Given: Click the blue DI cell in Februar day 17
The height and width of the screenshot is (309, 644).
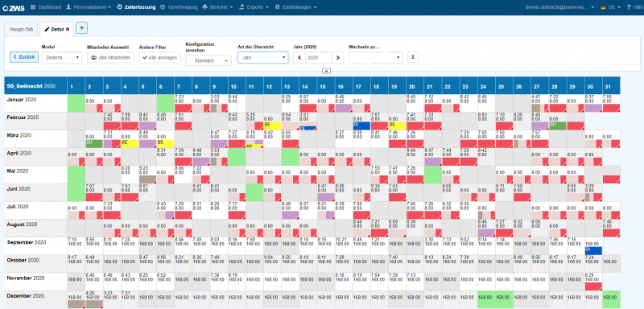Looking at the screenshot, I should click(361, 126).
